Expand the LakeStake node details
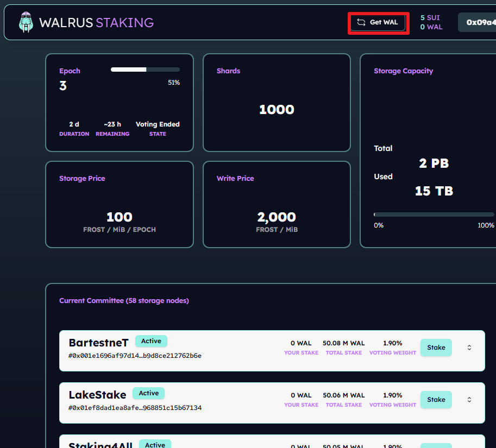Image resolution: width=496 pixels, height=448 pixels. click(469, 400)
